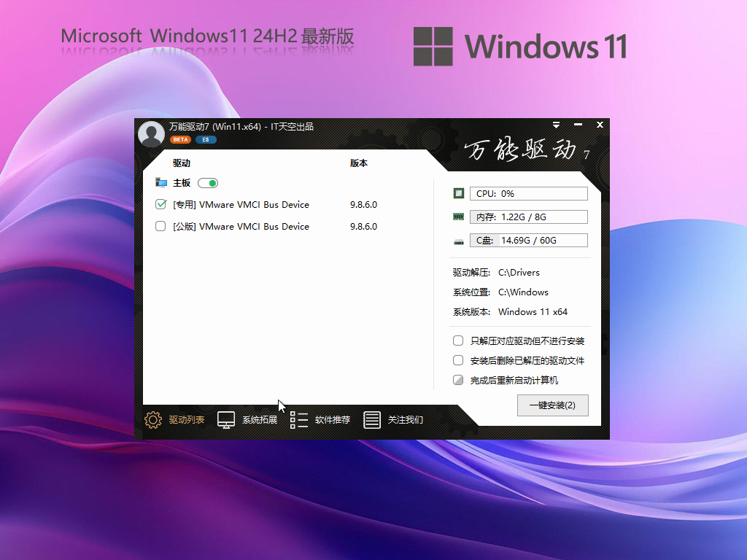Check the [公版] VMware VMCI Bus Device checkbox
This screenshot has height=560, width=747.
point(160,226)
